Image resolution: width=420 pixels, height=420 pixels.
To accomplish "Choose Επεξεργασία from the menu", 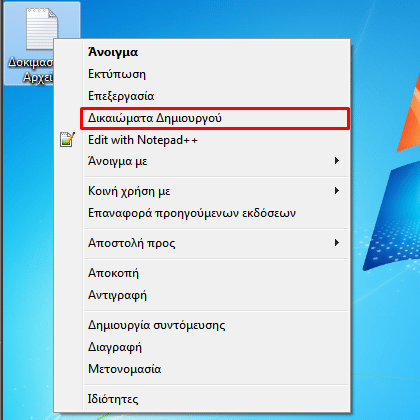I will pos(121,96).
